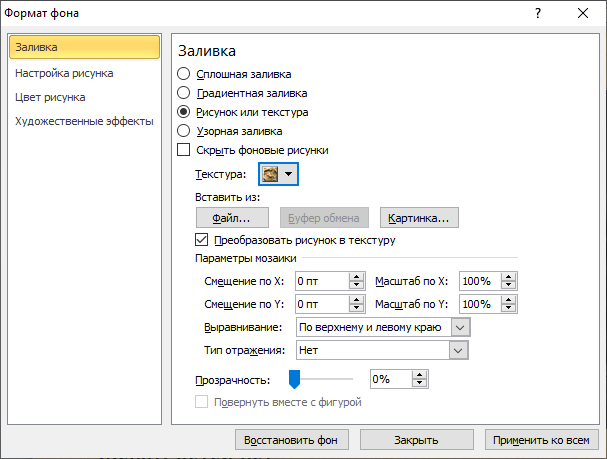This screenshot has height=459, width=607.
Task: Click the help question mark icon
Action: point(538,13)
